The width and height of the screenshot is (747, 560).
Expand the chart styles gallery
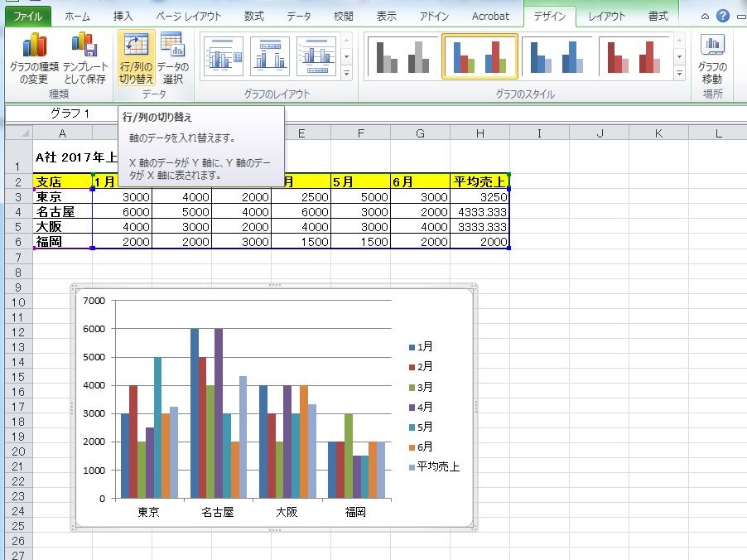[680, 74]
